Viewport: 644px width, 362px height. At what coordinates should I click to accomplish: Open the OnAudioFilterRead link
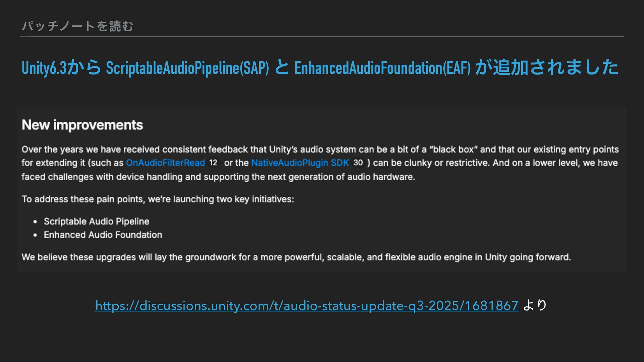165,163
